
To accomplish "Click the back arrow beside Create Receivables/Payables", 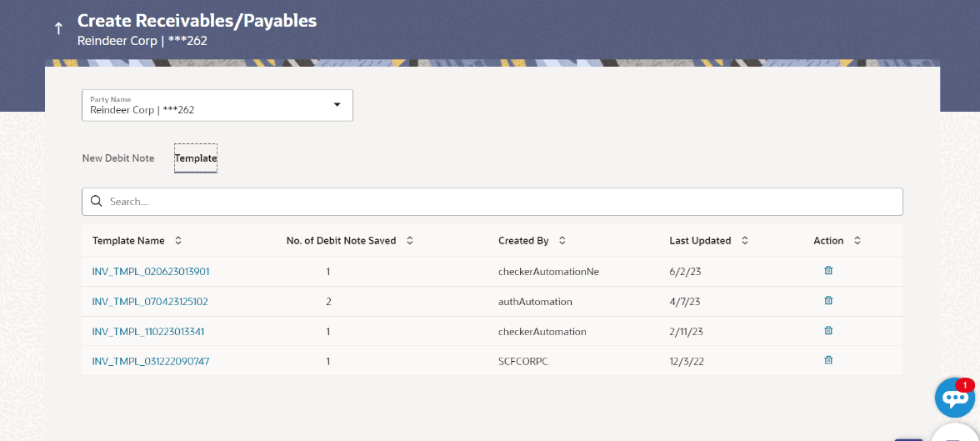I will tap(58, 28).
